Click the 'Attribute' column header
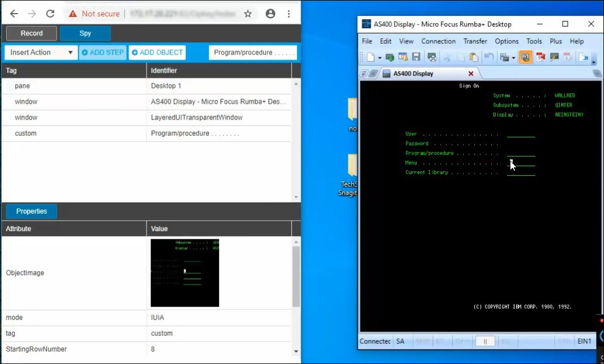604x364 pixels. click(74, 228)
